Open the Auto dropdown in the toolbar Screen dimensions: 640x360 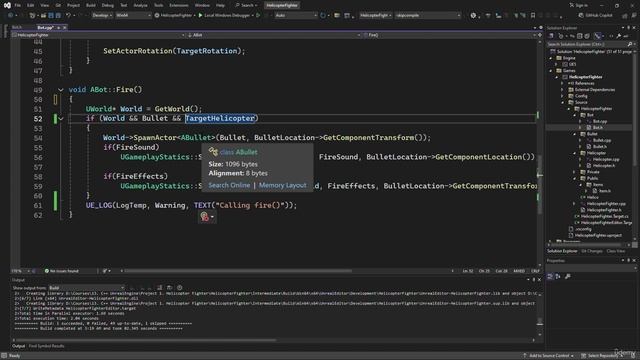[x=296, y=15]
